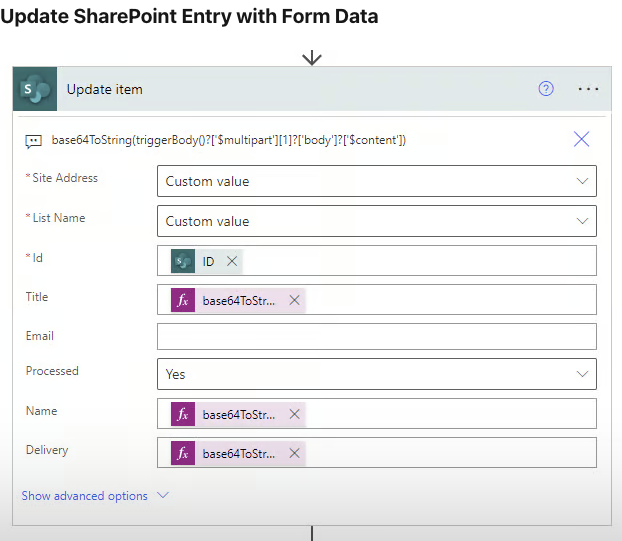622x541 pixels.
Task: Select the base64ToStr expression in Name field
Action: coord(238,415)
